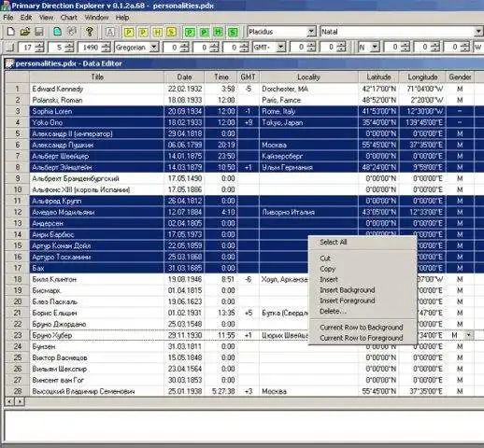Image resolution: width=484 pixels, height=448 pixels.
Task: Open the Natal chart type dropdown
Action: [x=479, y=32]
